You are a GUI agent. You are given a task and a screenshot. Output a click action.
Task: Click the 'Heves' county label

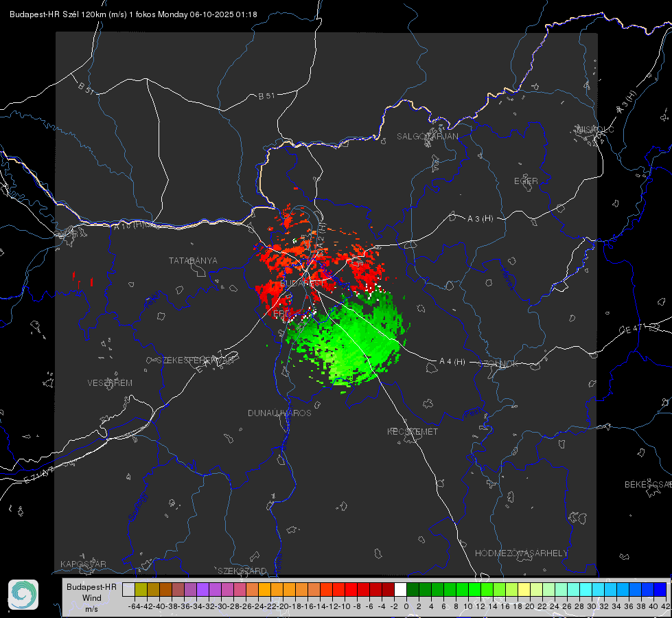tap(507, 279)
